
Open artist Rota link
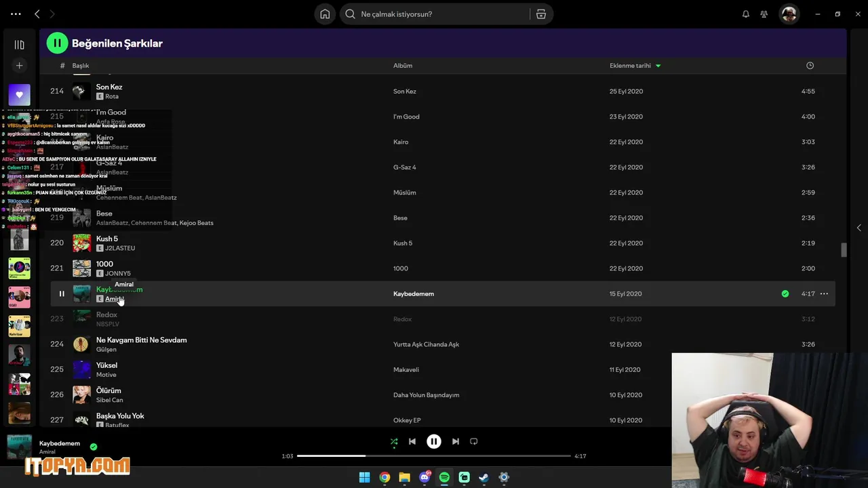[x=112, y=96]
